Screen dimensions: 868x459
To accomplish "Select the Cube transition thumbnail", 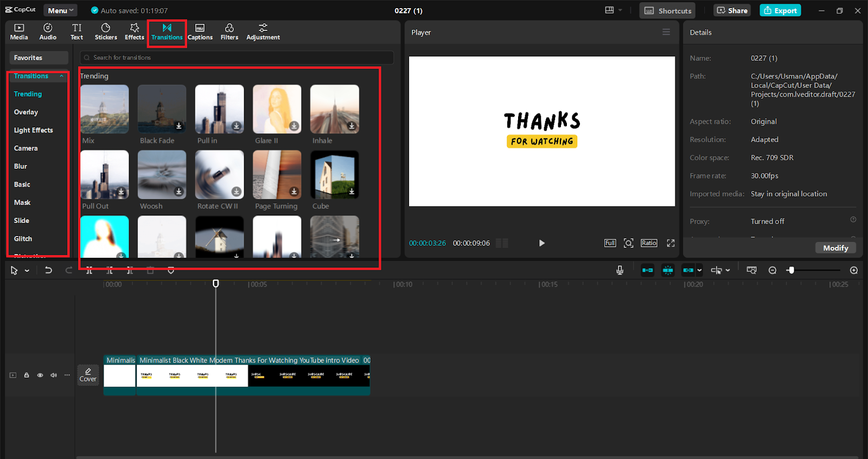I will coord(335,175).
